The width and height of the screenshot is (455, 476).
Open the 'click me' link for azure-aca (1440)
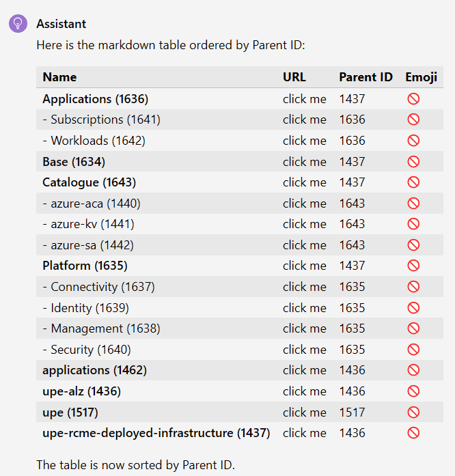click(304, 204)
